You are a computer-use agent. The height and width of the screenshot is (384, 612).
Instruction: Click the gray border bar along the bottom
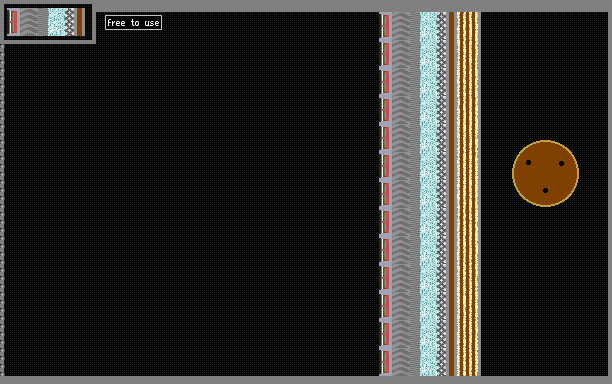[x=306, y=380]
